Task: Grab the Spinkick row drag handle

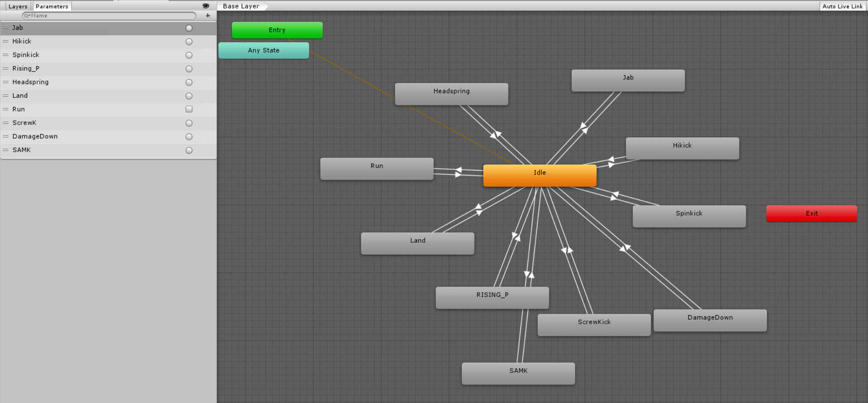Action: (x=6, y=55)
